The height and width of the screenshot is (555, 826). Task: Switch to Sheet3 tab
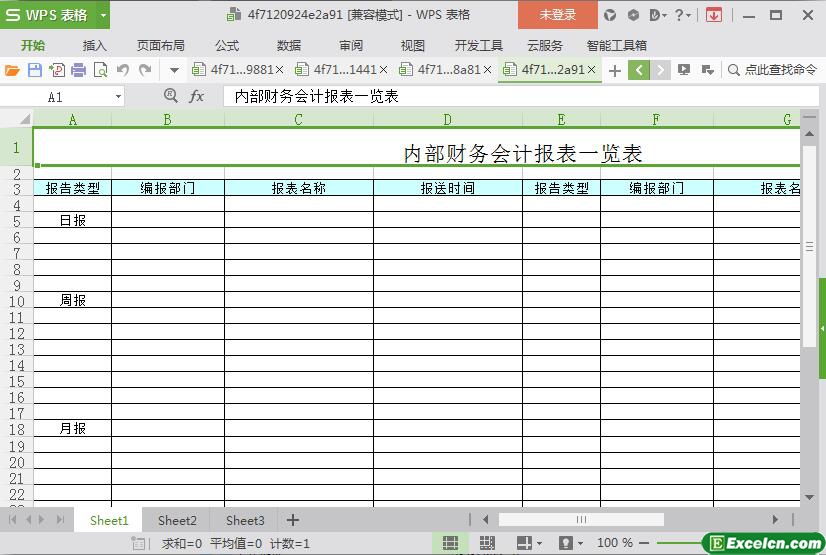point(245,520)
